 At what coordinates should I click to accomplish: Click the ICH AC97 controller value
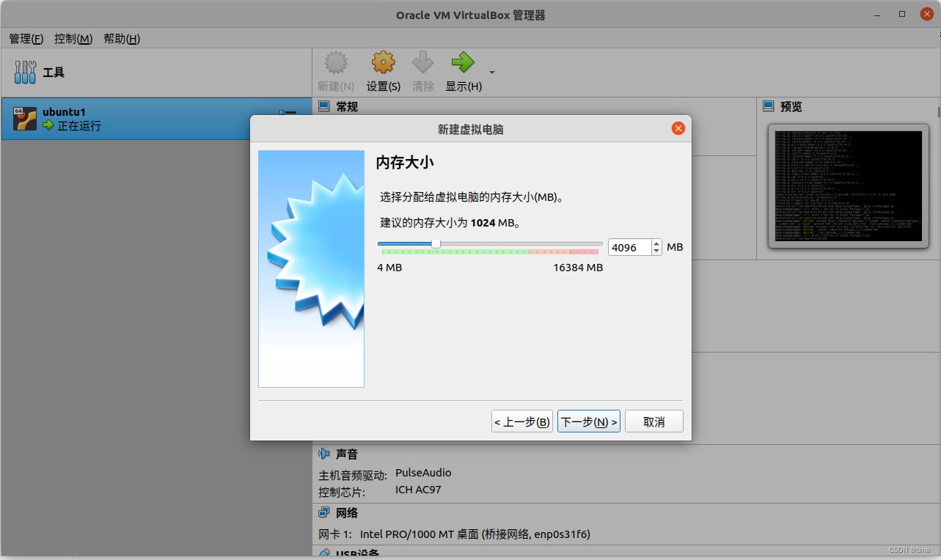click(x=418, y=490)
